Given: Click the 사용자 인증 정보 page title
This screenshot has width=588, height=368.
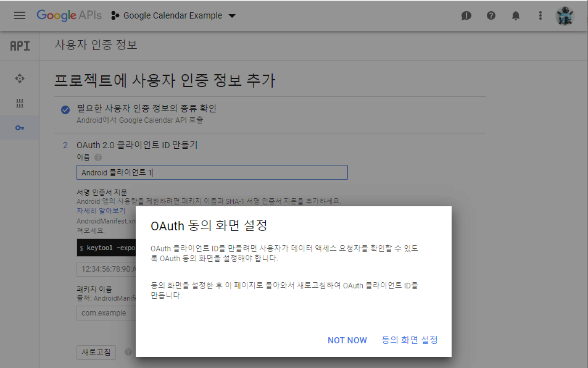Looking at the screenshot, I should point(96,44).
